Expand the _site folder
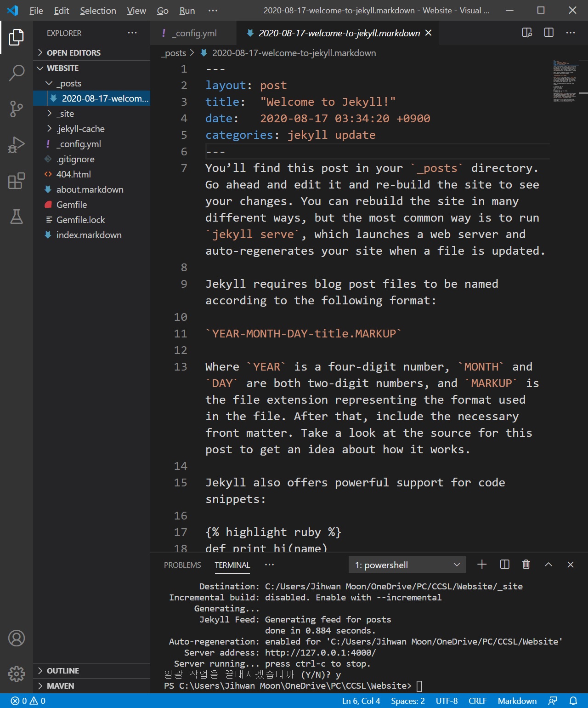This screenshot has height=708, width=588. (50, 114)
